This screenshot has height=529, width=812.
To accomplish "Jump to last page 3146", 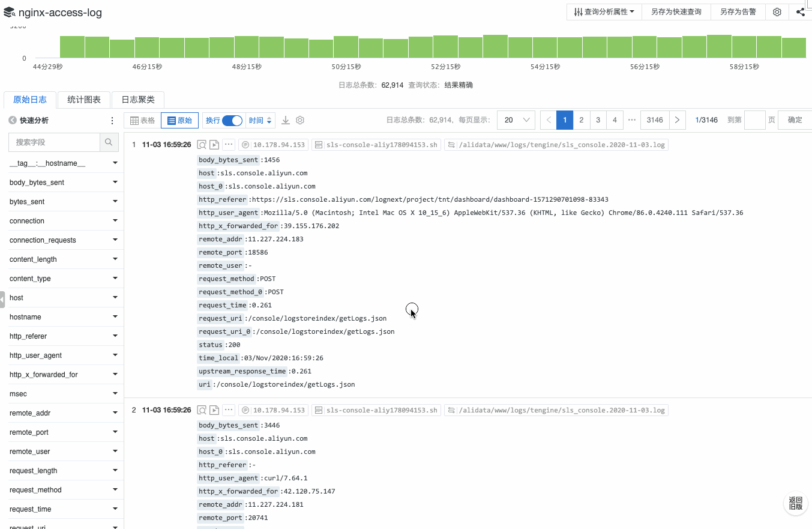I will (655, 120).
